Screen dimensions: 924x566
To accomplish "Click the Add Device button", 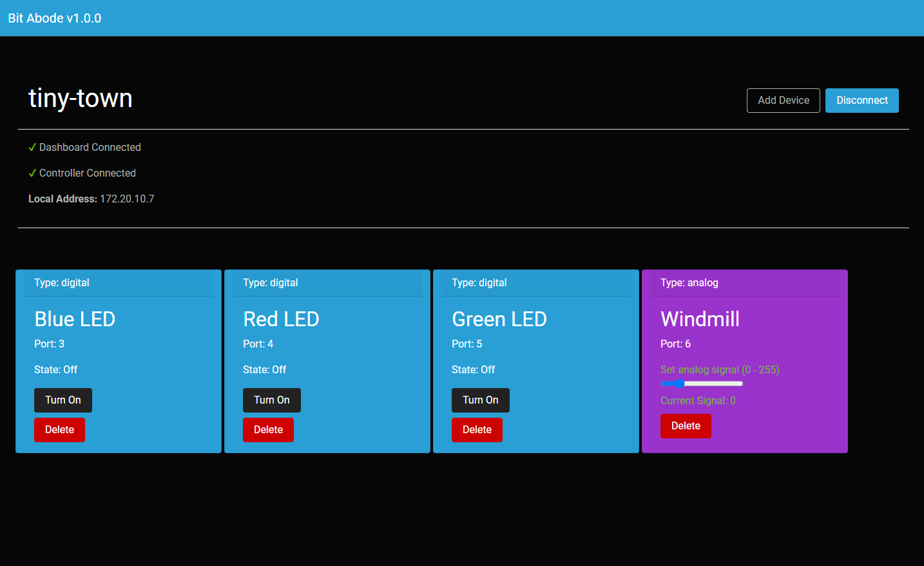I will click(784, 100).
